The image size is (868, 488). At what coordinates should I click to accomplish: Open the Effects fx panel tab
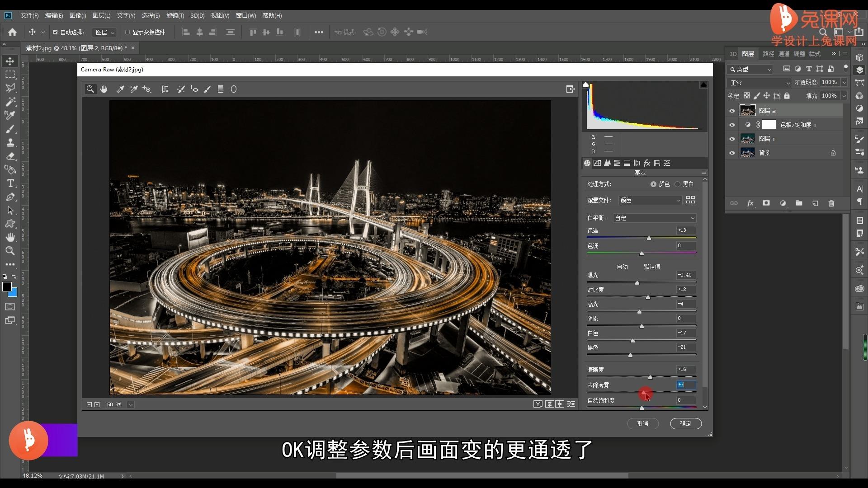coord(647,163)
